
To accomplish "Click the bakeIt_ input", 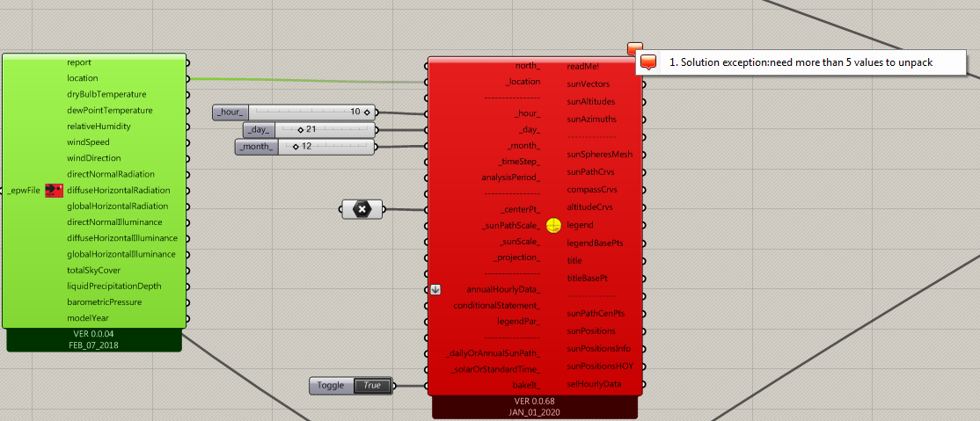I will (526, 385).
